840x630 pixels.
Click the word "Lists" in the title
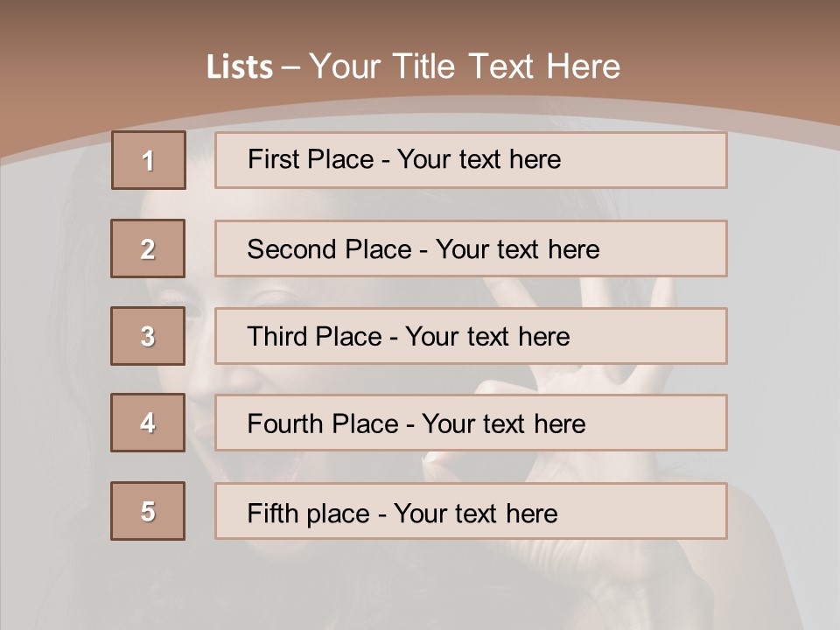(239, 67)
